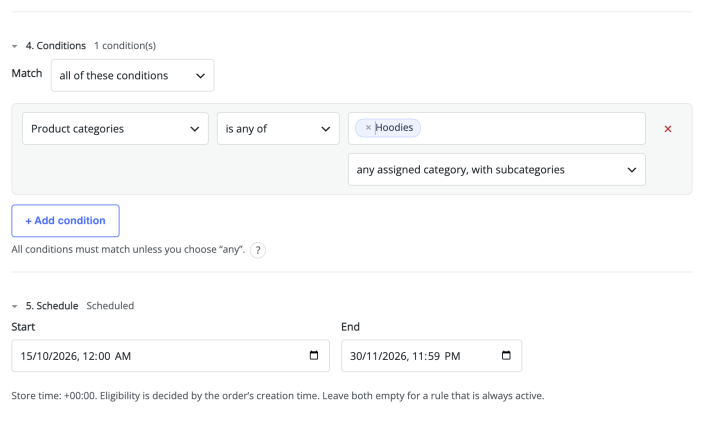Open the conditions help question mark
This screenshot has width=704, height=427.
coord(258,250)
